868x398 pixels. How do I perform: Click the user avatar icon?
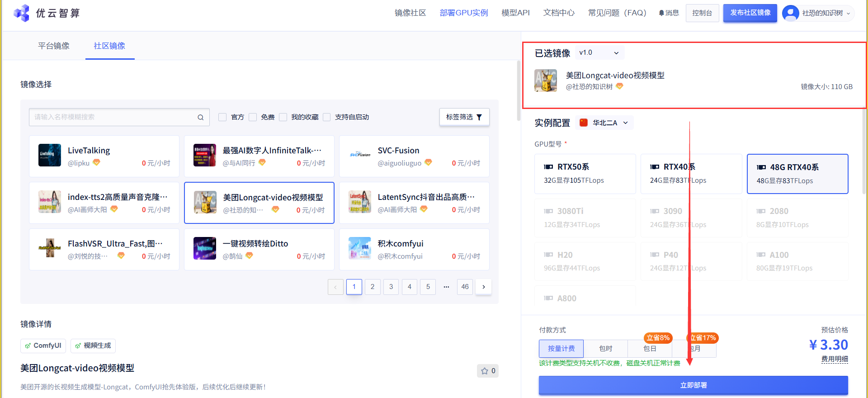coord(790,13)
